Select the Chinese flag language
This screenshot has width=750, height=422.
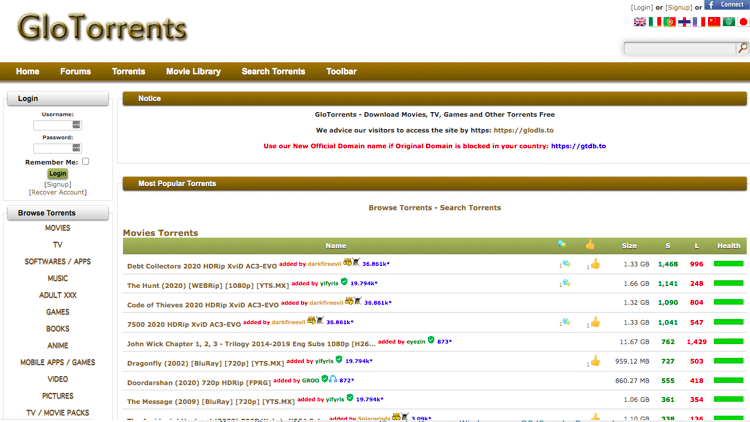[714, 22]
